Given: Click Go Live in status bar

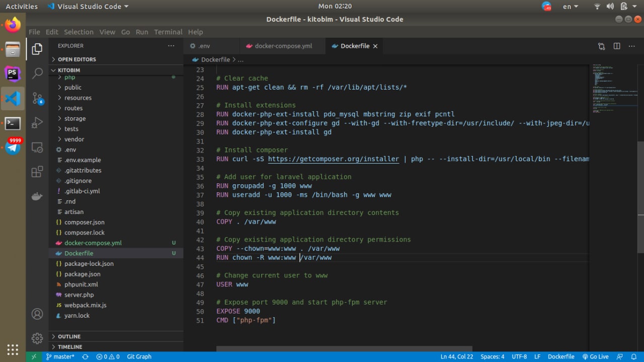Looking at the screenshot, I should (595, 356).
